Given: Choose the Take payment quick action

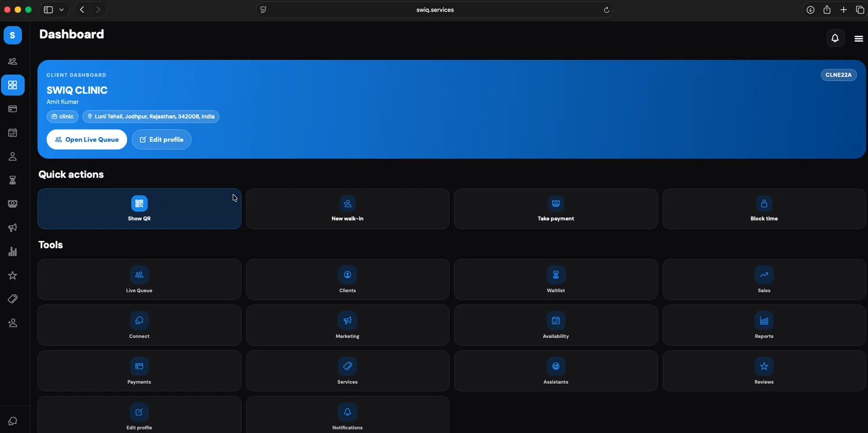Looking at the screenshot, I should (556, 208).
